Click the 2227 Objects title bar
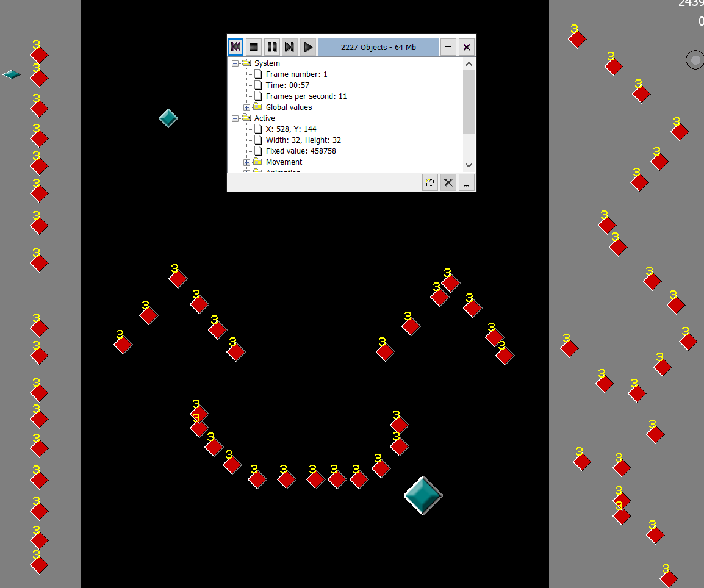This screenshot has width=704, height=588. click(x=378, y=47)
